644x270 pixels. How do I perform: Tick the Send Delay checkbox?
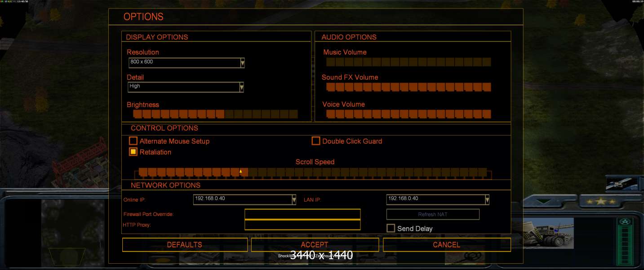[391, 228]
